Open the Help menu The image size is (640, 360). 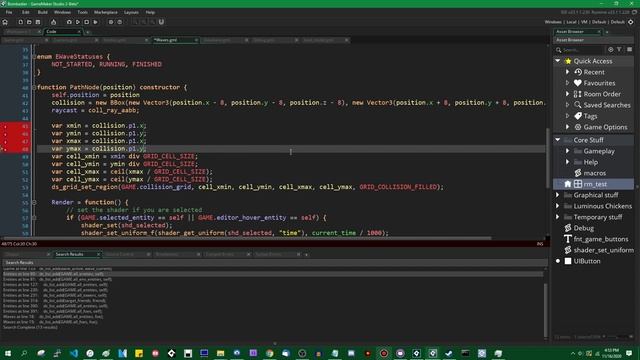click(150, 12)
